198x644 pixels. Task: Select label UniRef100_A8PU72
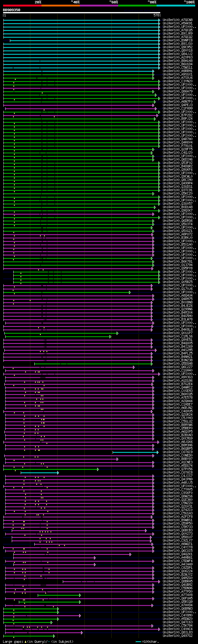[x=178, y=234]
